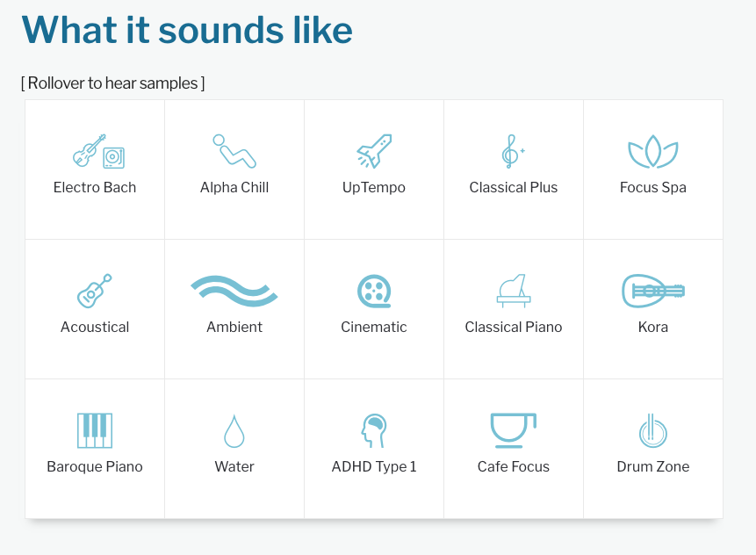Select the Cafe Focus cup icon
The image size is (756, 555).
[513, 429]
